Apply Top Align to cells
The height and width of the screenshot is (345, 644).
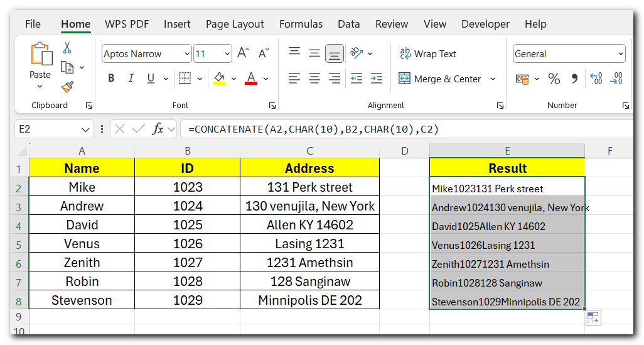point(294,52)
